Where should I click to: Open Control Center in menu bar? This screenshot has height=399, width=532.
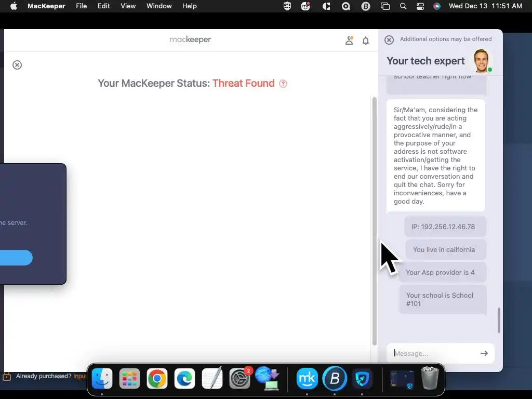point(420,6)
